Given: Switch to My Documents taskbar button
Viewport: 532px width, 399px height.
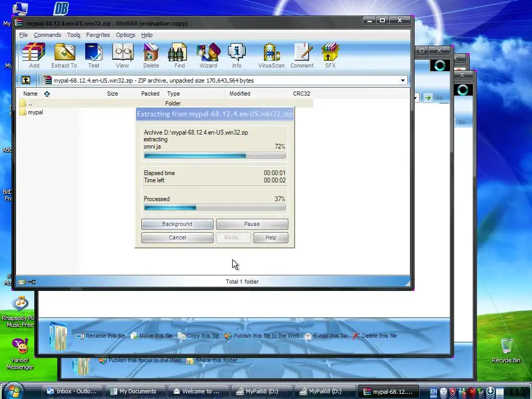Looking at the screenshot, I should pos(135,391).
